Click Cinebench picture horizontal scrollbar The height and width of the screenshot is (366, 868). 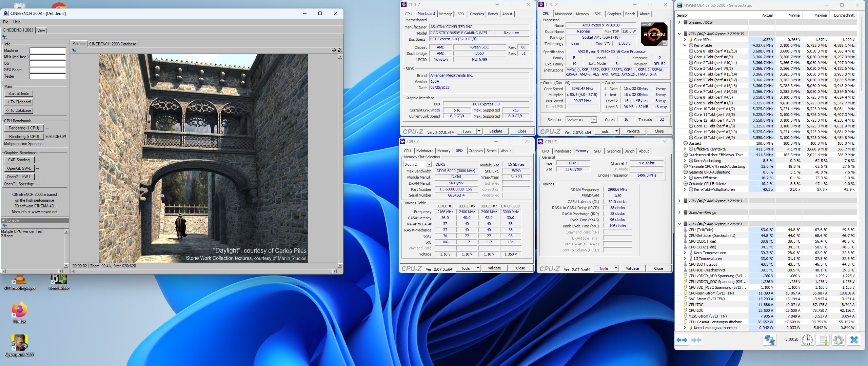204,271
